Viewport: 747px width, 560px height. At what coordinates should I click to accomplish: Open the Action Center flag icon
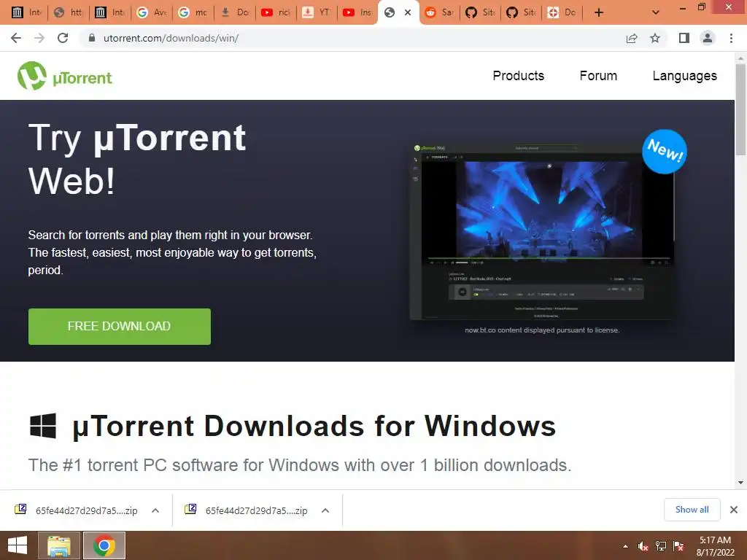pyautogui.click(x=678, y=546)
